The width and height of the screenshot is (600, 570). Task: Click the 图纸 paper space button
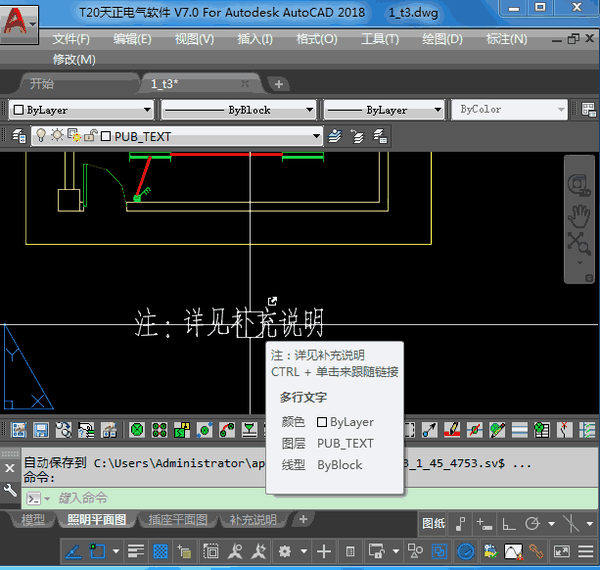(433, 523)
